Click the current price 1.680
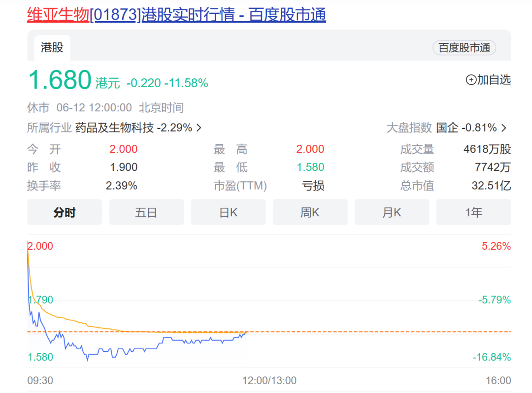532x393 pixels. tap(60, 80)
